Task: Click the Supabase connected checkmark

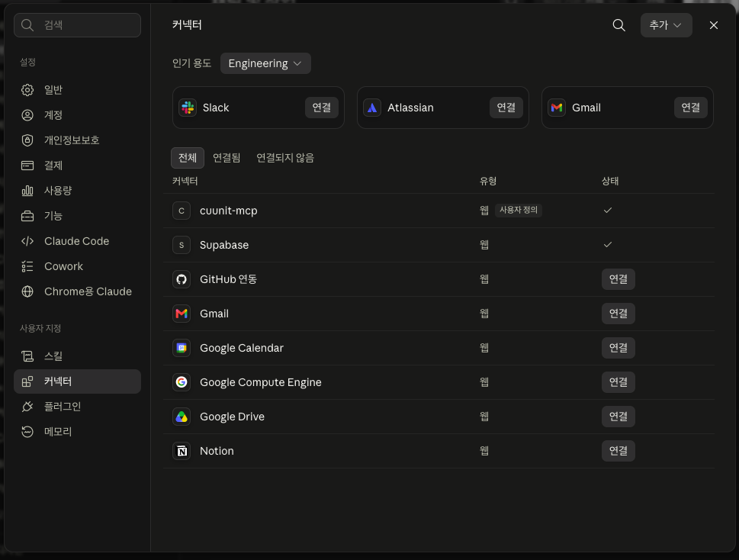Action: click(x=608, y=245)
